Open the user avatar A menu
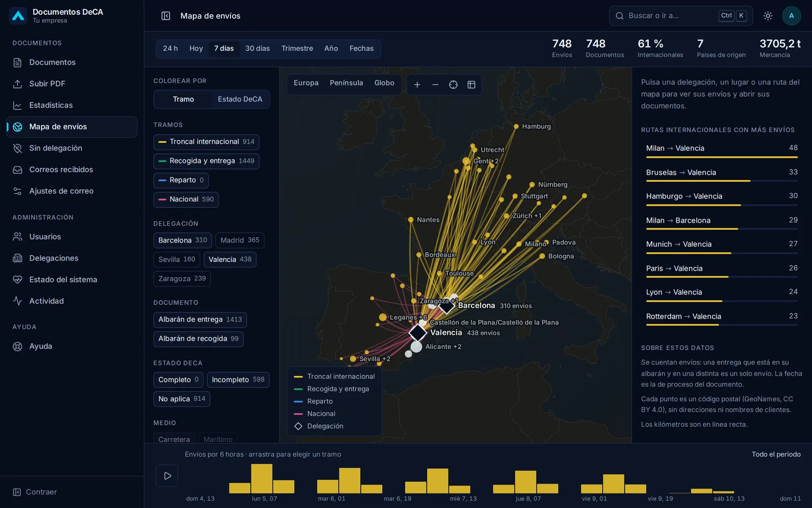The width and height of the screenshot is (812, 508). pos(791,16)
